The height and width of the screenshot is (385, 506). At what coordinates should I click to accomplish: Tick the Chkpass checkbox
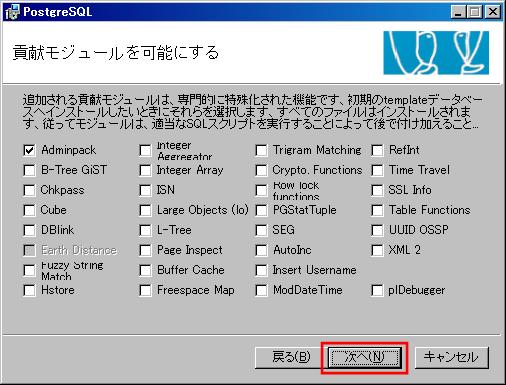tap(29, 190)
